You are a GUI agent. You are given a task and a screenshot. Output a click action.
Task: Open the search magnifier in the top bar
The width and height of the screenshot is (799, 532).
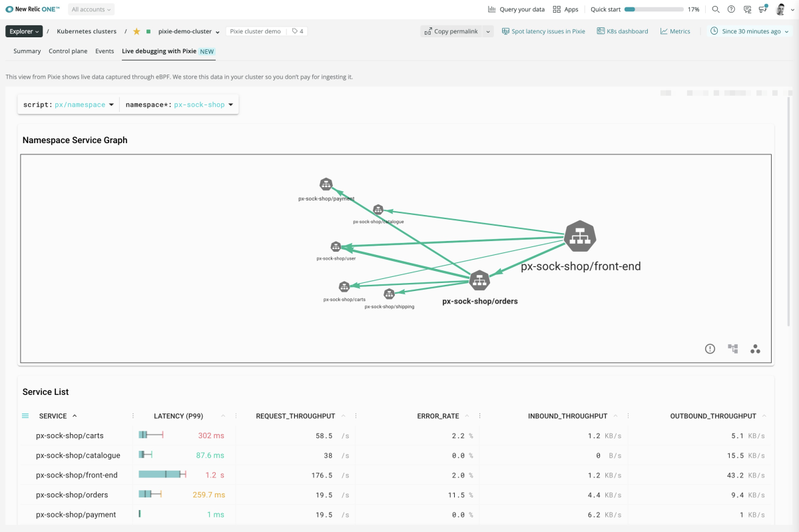716,9
